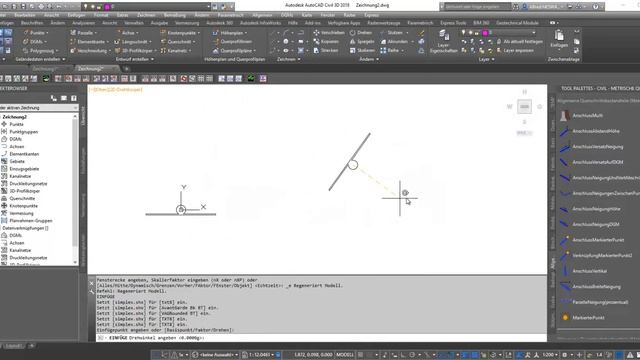This screenshot has height=360, width=640.
Task: Add a new drawing tab with plus
Action: pos(127,69)
